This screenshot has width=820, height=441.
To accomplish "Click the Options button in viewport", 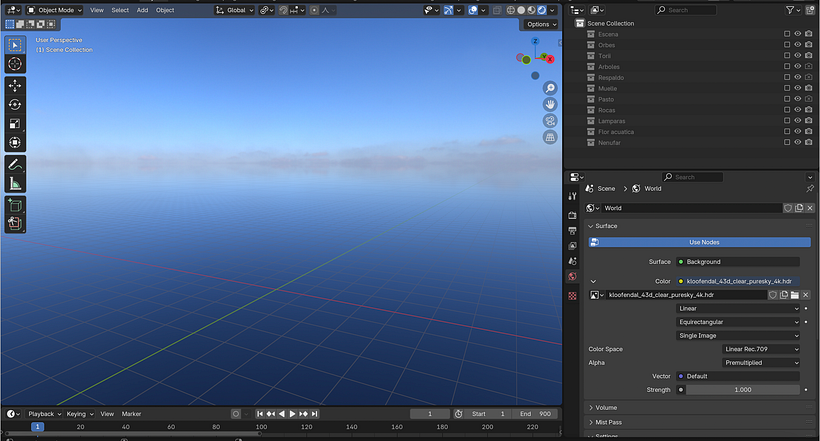I will click(x=541, y=24).
